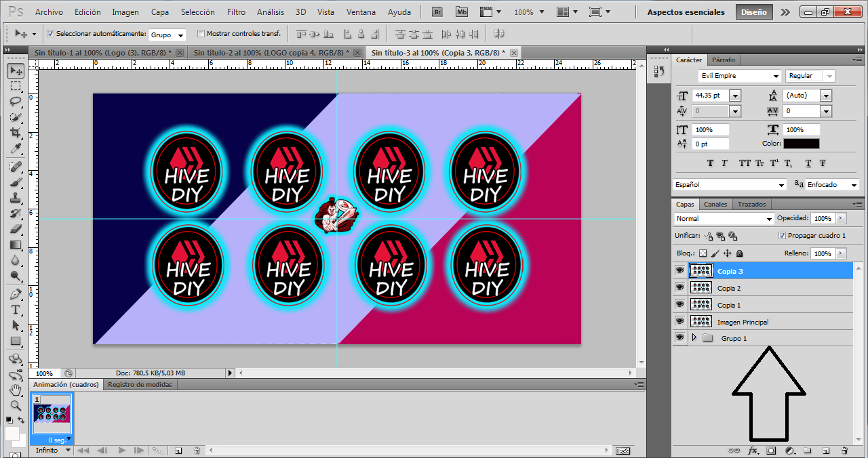Select the Rectangle shape tool
Screen dimensions: 868x458
[x=16, y=341]
